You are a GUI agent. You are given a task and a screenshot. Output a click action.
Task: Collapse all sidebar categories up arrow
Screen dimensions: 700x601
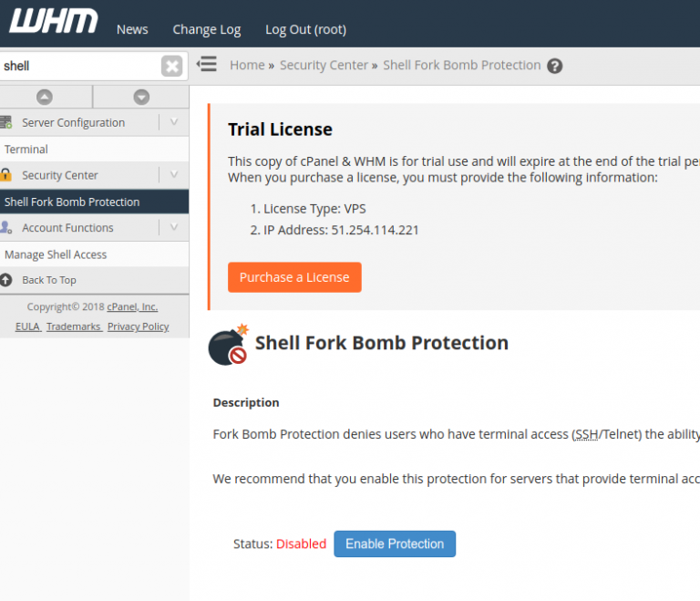coord(45,97)
